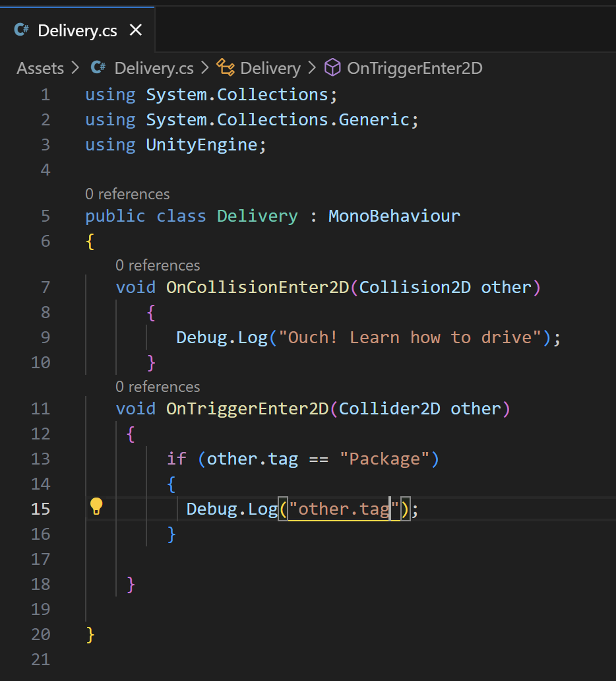616x681 pixels.
Task: Close the Delivery.cs tab
Action: click(x=136, y=30)
